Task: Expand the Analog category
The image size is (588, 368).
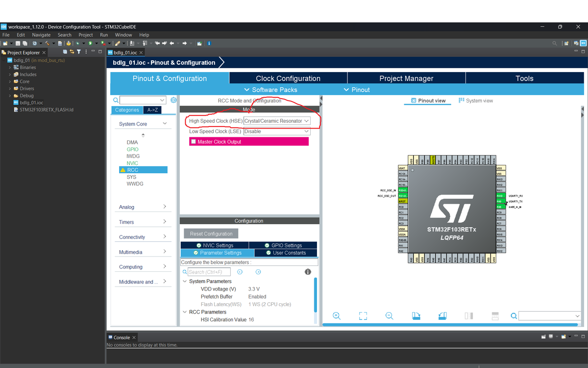Action: pyautogui.click(x=165, y=207)
